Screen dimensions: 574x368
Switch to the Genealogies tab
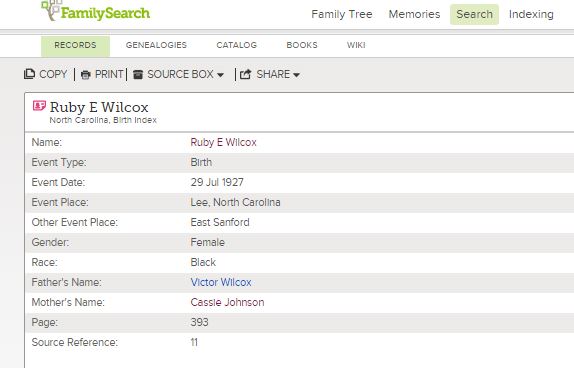point(156,45)
